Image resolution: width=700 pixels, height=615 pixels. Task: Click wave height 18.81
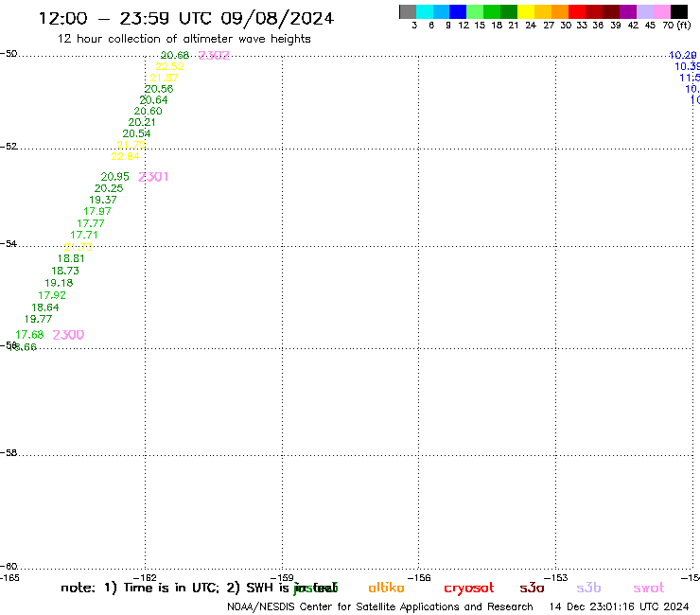(71, 258)
